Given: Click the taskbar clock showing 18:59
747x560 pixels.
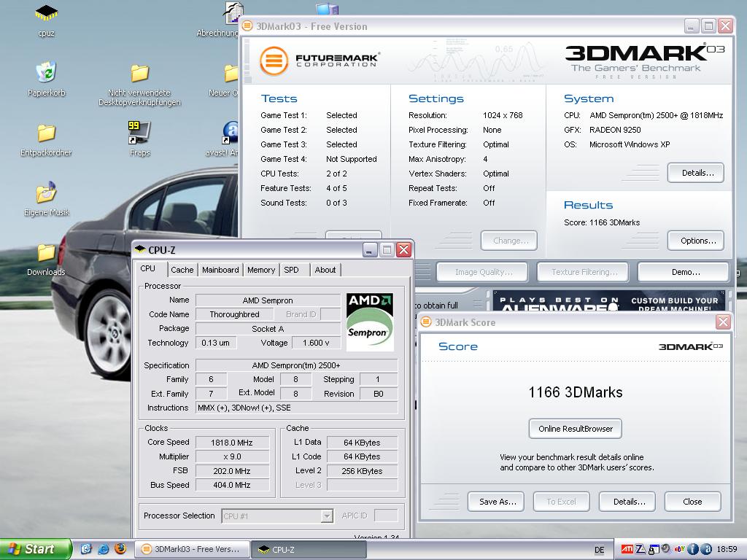Looking at the screenshot, I should pos(727,550).
